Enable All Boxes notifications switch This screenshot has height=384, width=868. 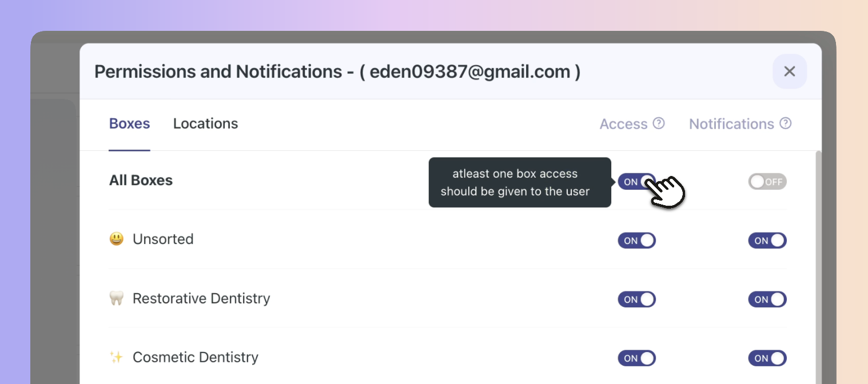tap(767, 182)
